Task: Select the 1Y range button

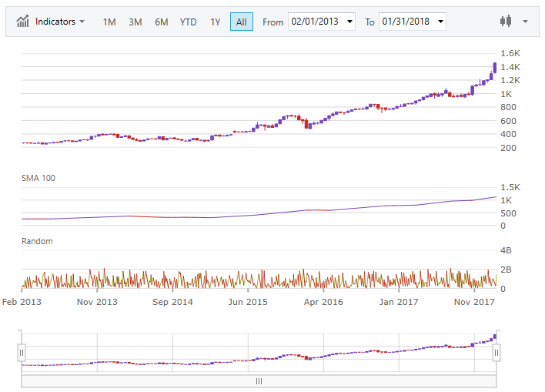Action: coord(216,22)
